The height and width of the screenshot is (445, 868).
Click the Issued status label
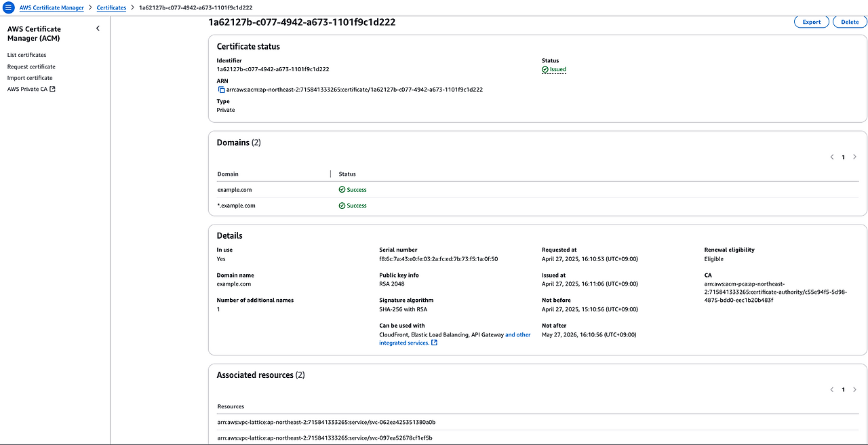click(x=558, y=69)
